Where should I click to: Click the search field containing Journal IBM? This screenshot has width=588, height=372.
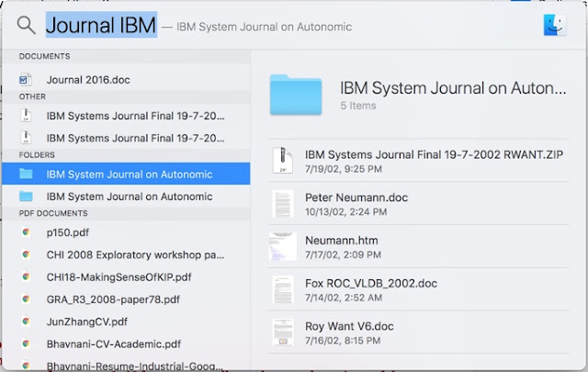coord(101,25)
